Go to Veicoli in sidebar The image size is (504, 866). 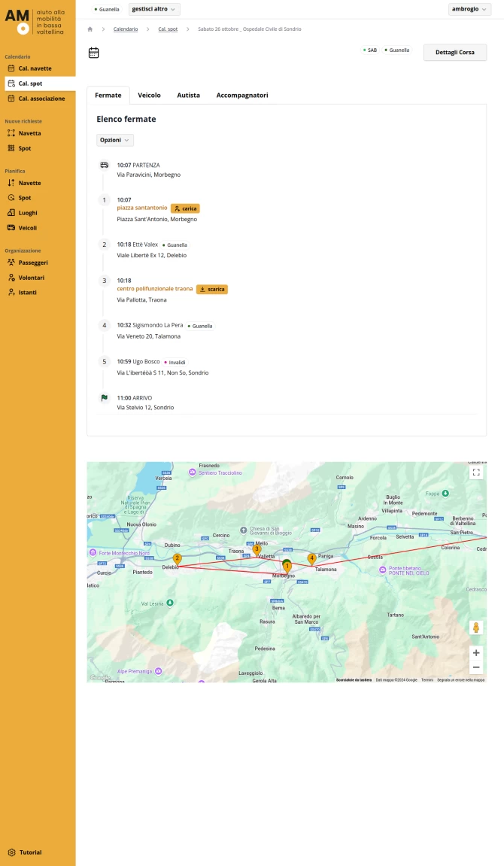[x=28, y=228]
